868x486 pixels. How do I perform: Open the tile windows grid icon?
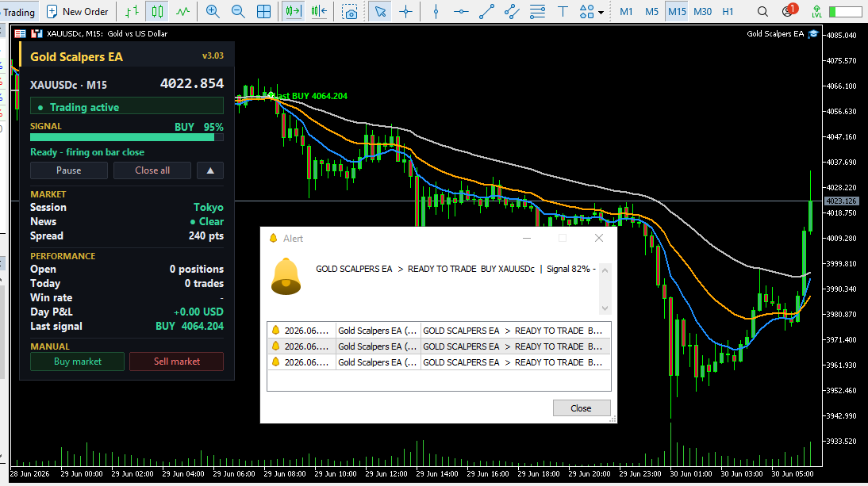(x=264, y=12)
